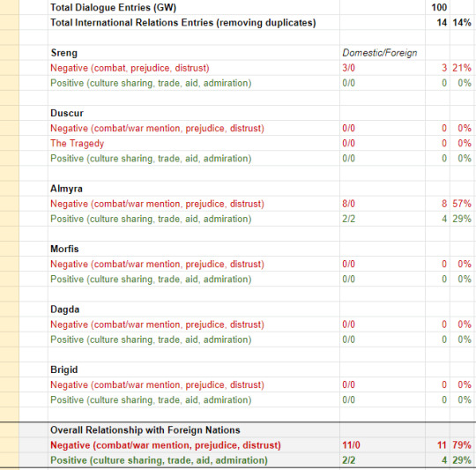Select Sreng Negative 3/0 cell
476x470 pixels.
click(383, 68)
